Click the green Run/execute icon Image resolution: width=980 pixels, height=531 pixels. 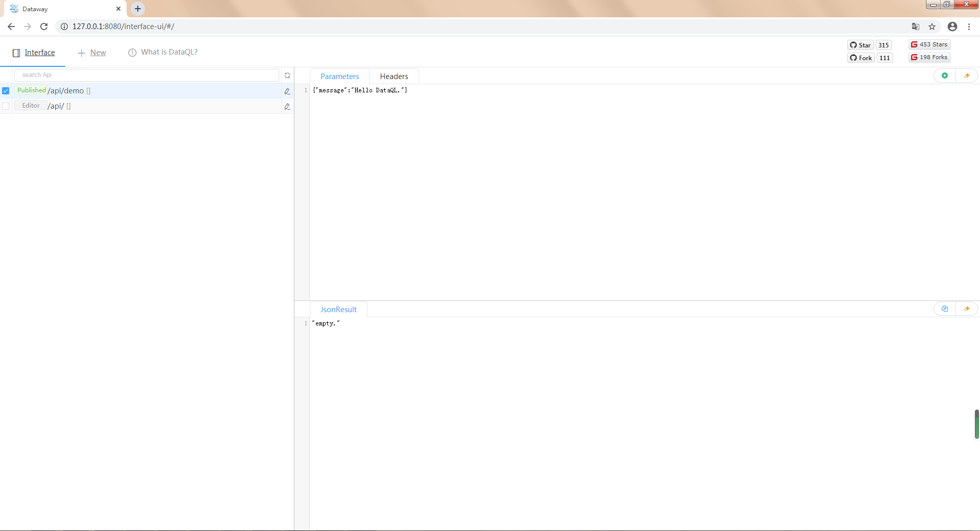[x=945, y=75]
